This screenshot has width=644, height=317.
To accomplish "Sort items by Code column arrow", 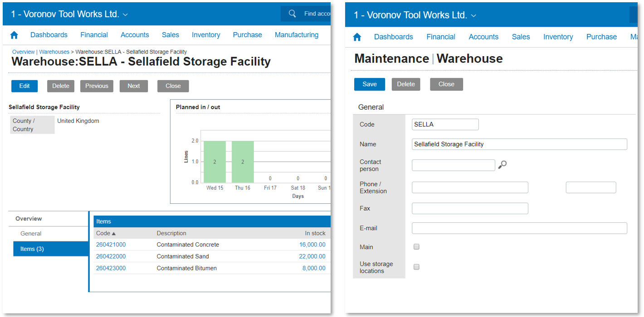I will pyautogui.click(x=113, y=233).
